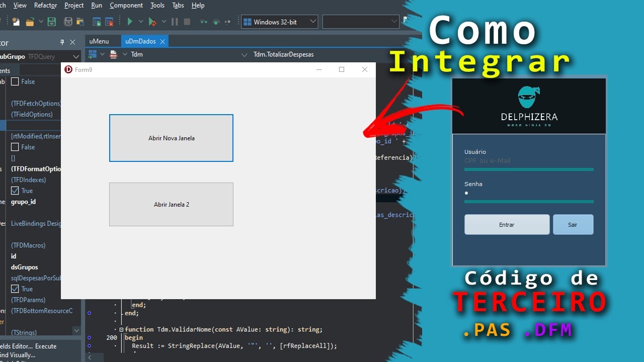Click the Execute link in Object Inspector
This screenshot has width=644, height=362.
coord(46,346)
